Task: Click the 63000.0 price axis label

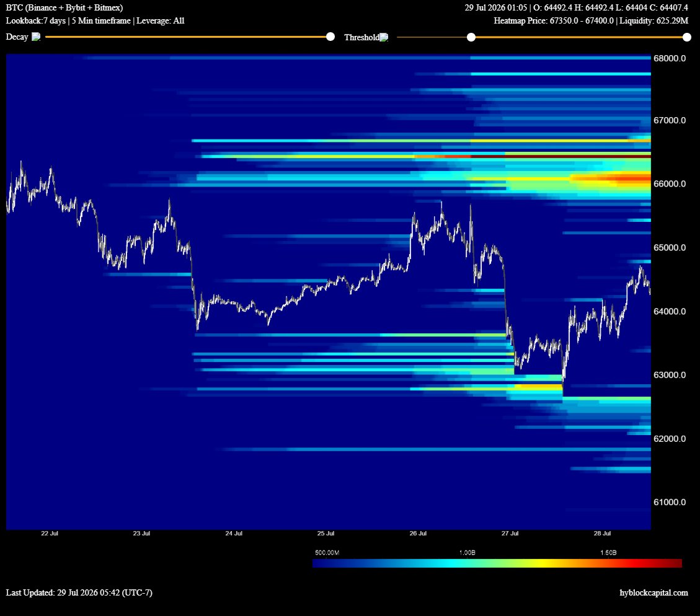Action: point(670,375)
